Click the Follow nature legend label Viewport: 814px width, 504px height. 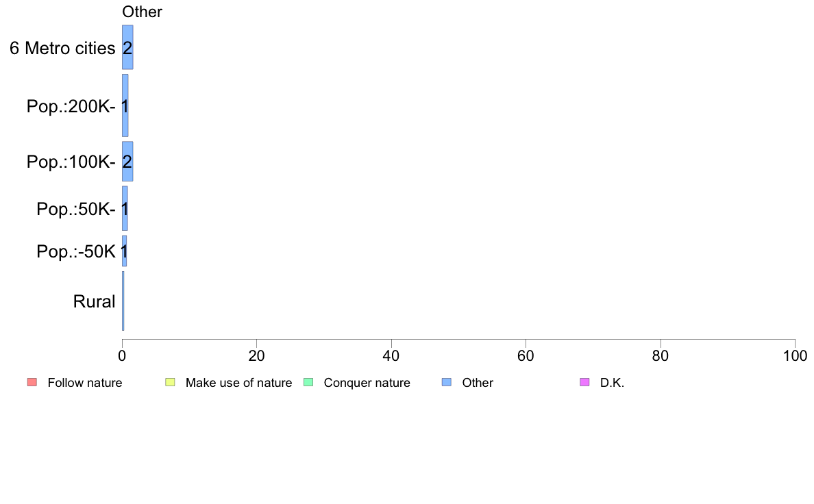(84, 383)
